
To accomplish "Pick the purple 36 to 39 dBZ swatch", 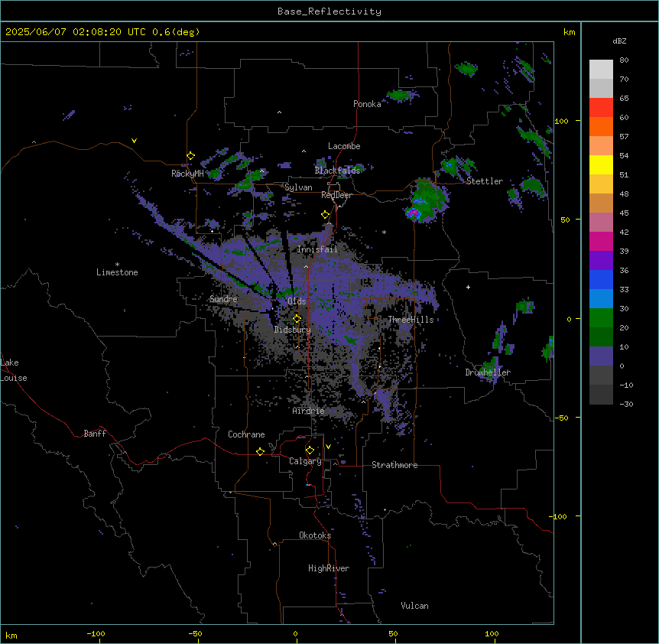I will point(601,260).
